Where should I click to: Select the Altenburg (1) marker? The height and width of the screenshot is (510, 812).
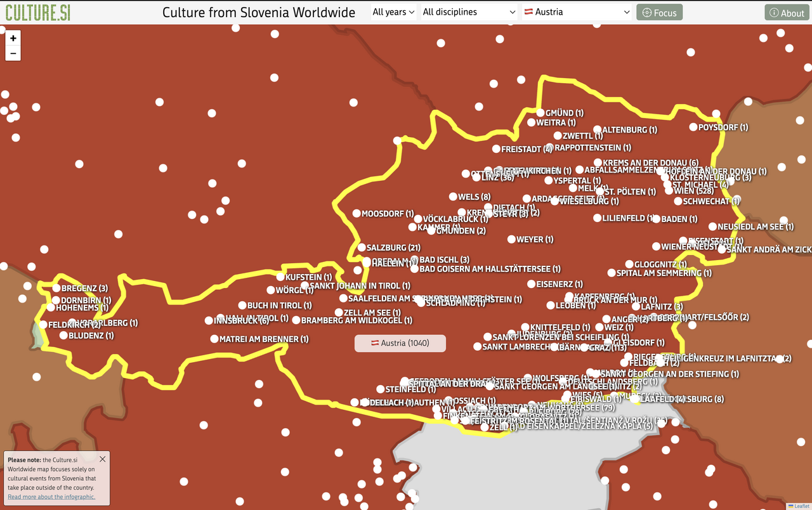pyautogui.click(x=597, y=129)
